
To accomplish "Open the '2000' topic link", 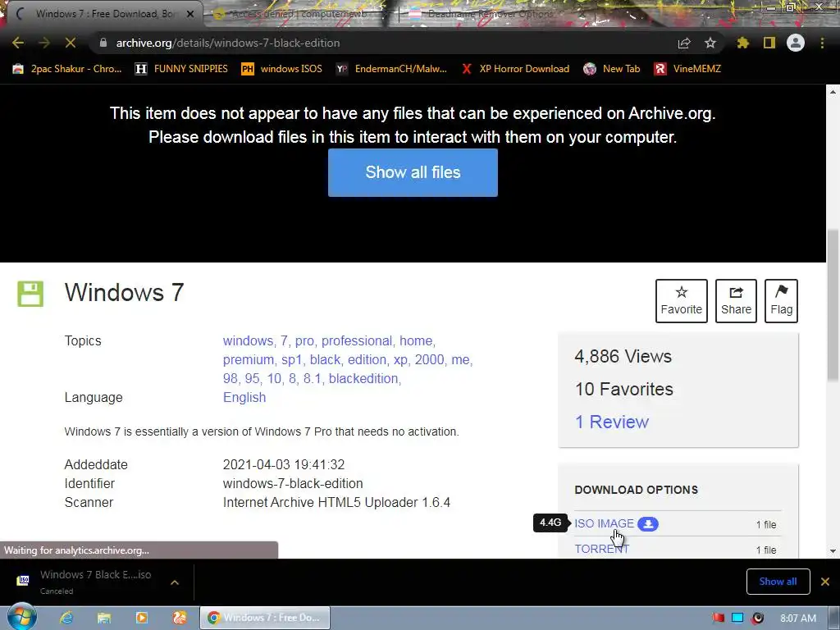I will pos(429,359).
